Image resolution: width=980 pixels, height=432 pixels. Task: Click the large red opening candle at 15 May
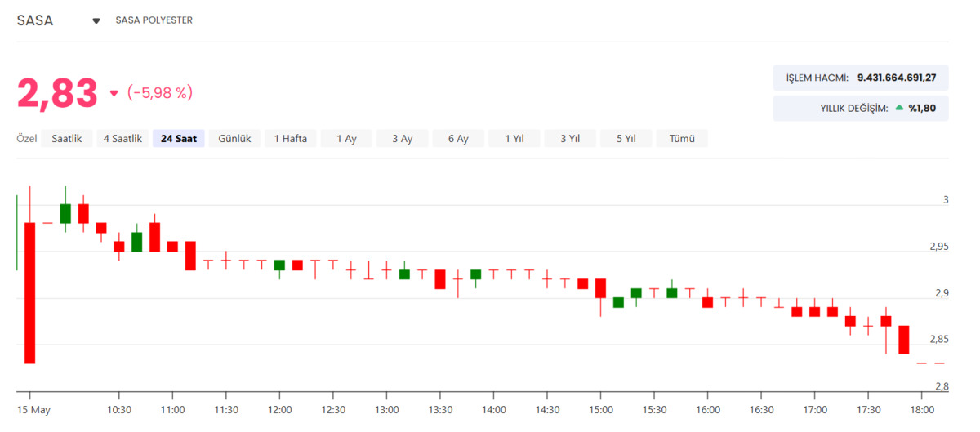pos(29,292)
